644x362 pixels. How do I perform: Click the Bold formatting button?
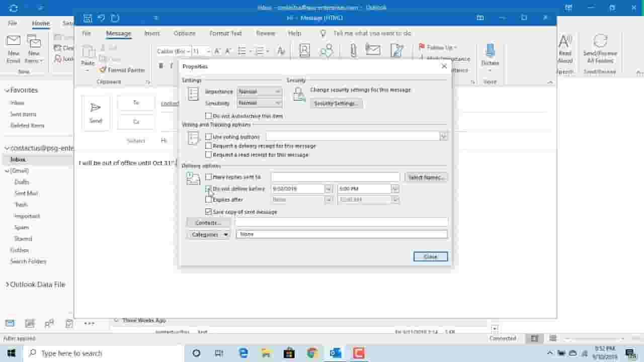click(161, 65)
